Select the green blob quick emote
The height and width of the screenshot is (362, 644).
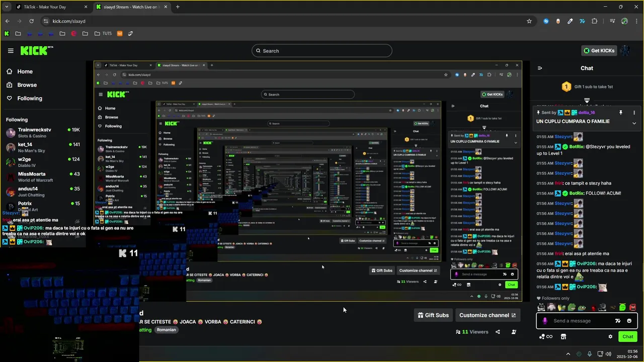pos(623,307)
